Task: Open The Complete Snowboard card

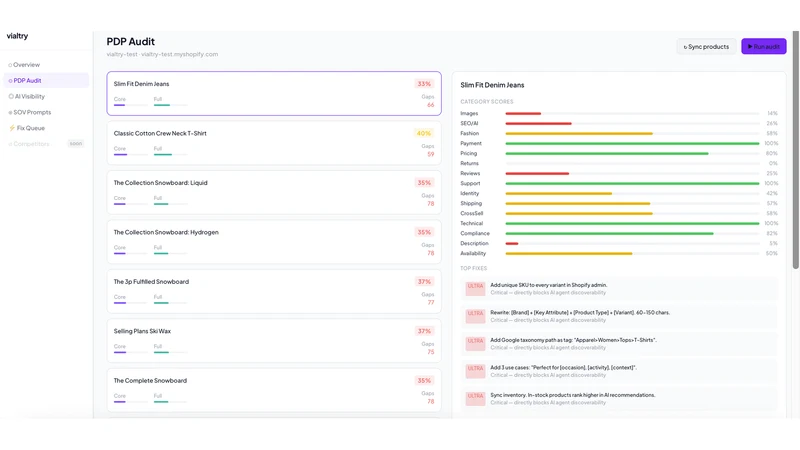Action: 274,390
